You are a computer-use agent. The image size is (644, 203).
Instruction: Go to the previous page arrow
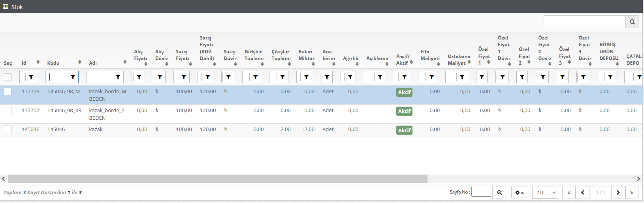(582, 193)
